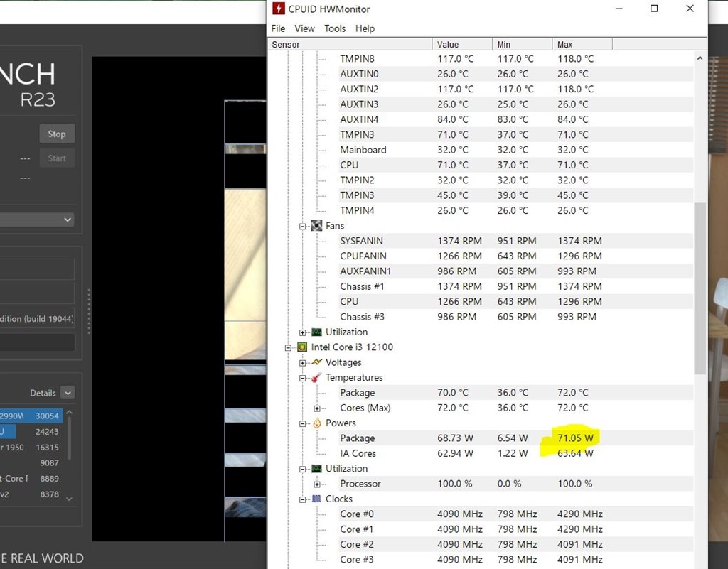Collapse the Powers node
Screen dimensions: 728x569
303,424
